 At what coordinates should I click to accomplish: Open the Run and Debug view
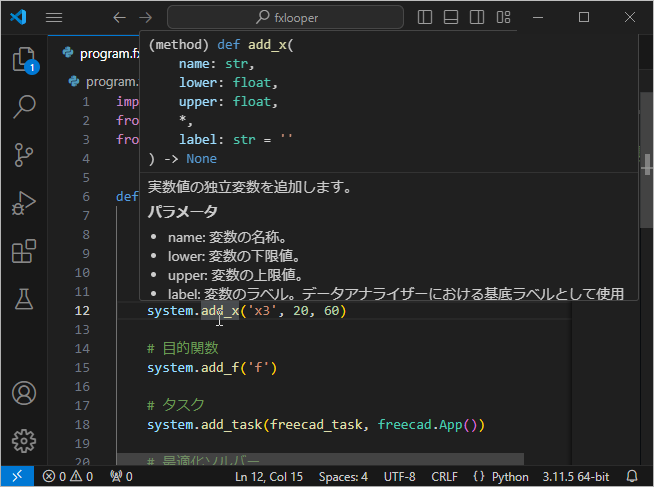[23, 203]
